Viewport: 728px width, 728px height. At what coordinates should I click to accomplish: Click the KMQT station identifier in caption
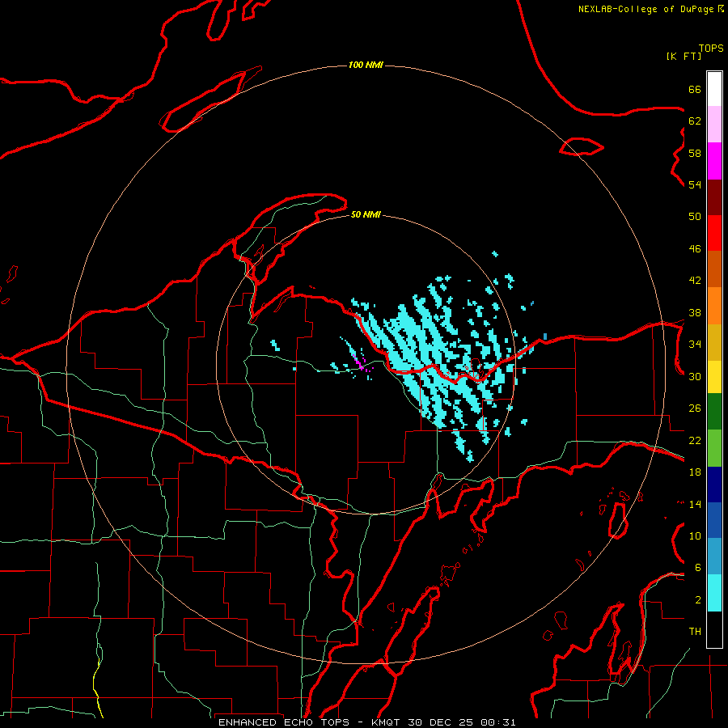(x=387, y=722)
